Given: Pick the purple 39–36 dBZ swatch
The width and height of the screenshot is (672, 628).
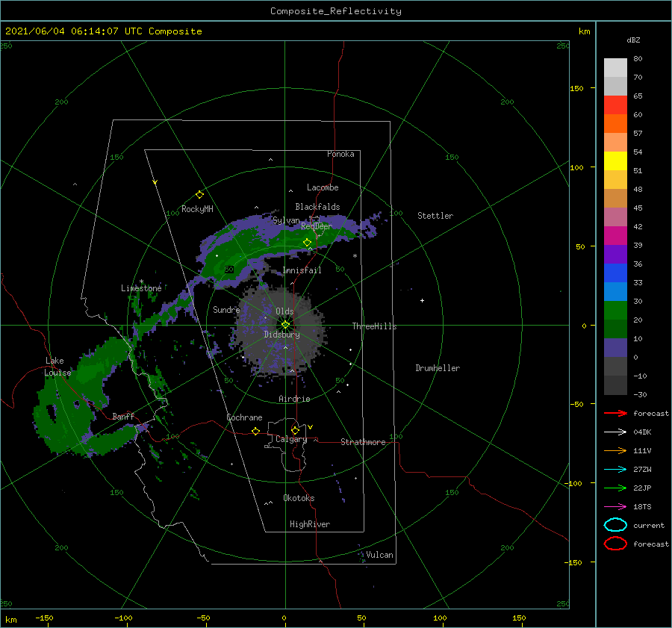Looking at the screenshot, I should pos(615,255).
